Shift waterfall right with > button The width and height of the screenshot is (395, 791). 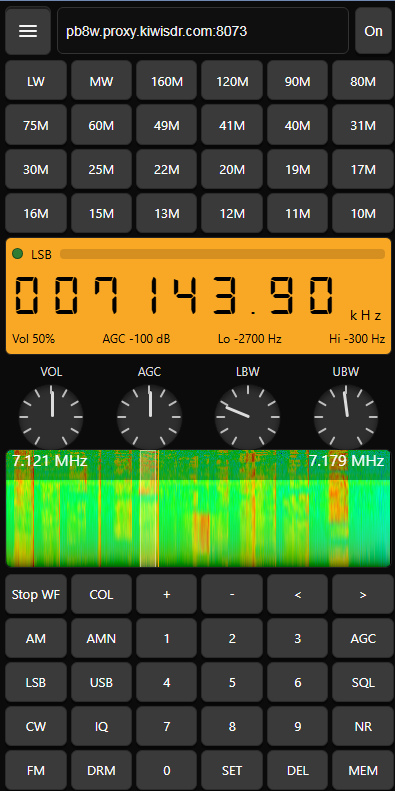[x=363, y=594]
